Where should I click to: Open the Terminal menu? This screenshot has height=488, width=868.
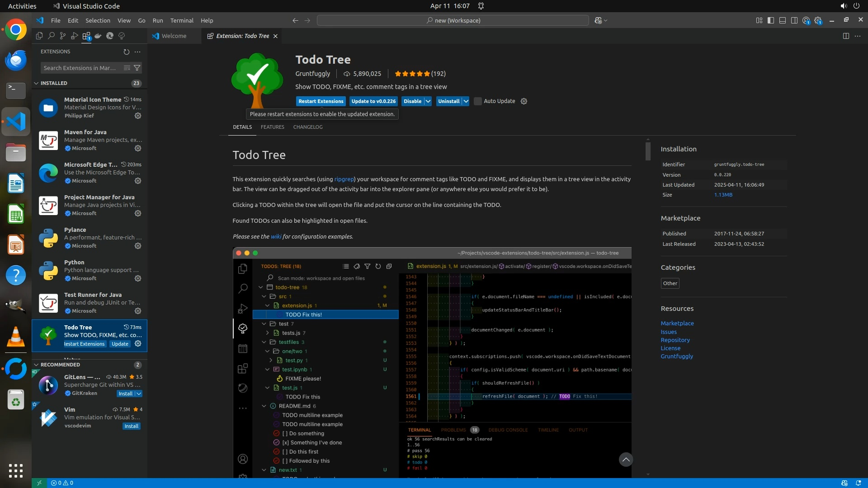(x=182, y=20)
